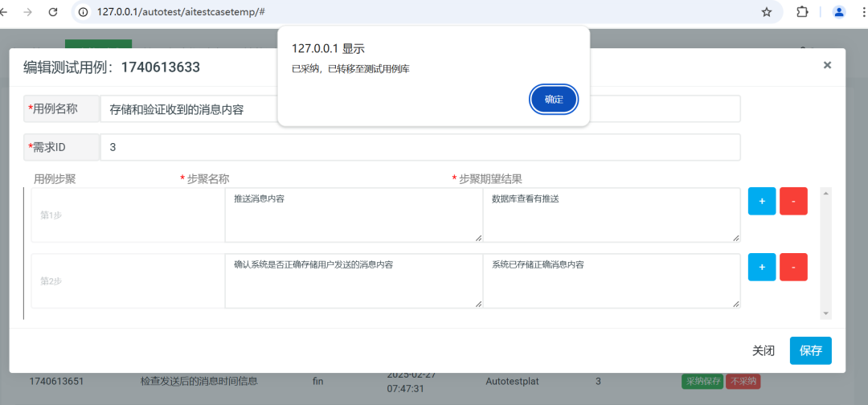Click the fin cell in table row

point(317,381)
